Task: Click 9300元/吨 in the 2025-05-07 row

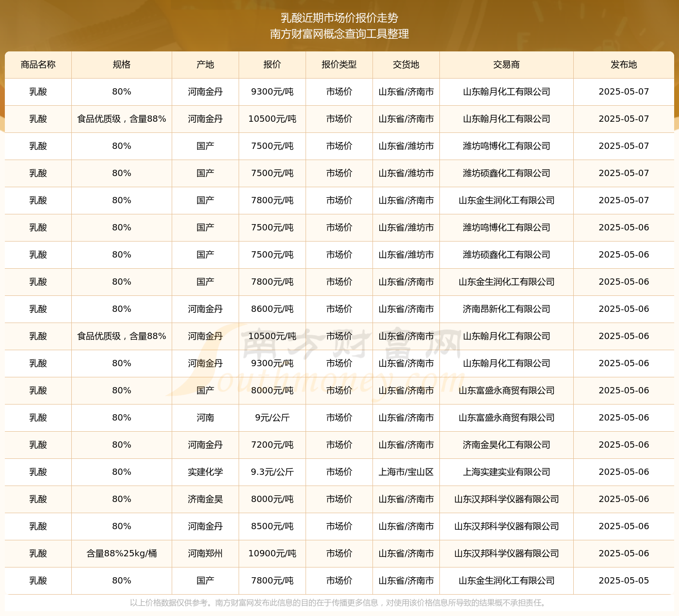Action: point(272,92)
